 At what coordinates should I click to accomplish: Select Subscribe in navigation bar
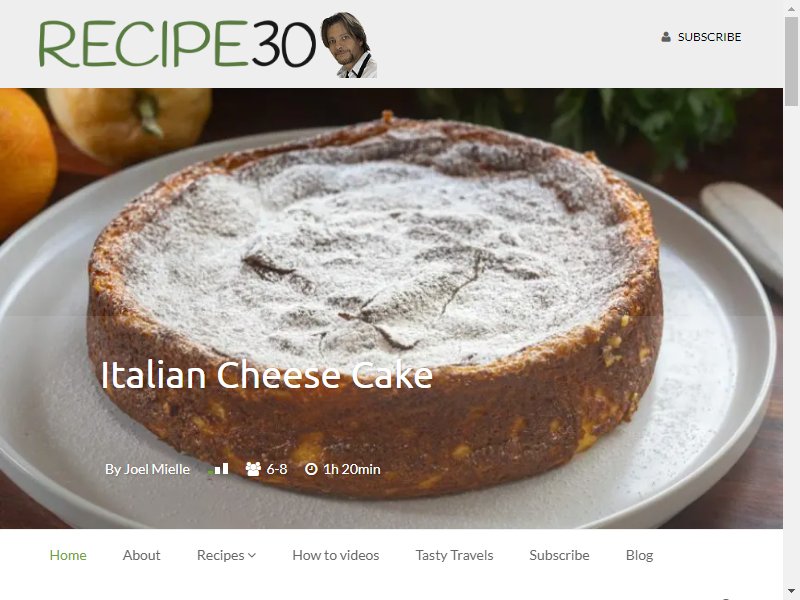point(559,555)
